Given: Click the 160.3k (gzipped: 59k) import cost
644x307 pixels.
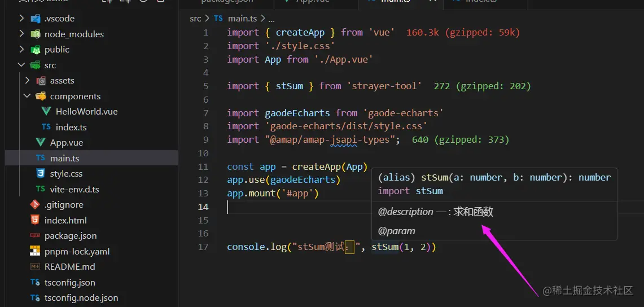Looking at the screenshot, I should [463, 32].
